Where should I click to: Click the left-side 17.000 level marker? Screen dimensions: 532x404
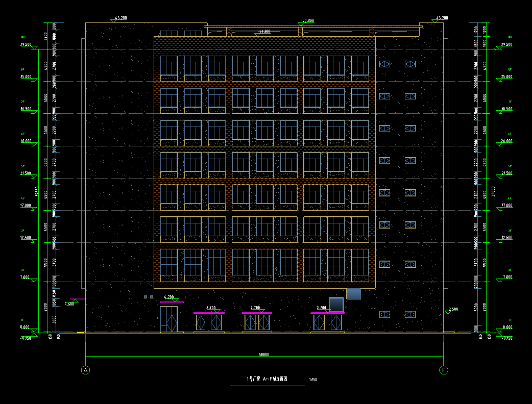click(x=26, y=206)
